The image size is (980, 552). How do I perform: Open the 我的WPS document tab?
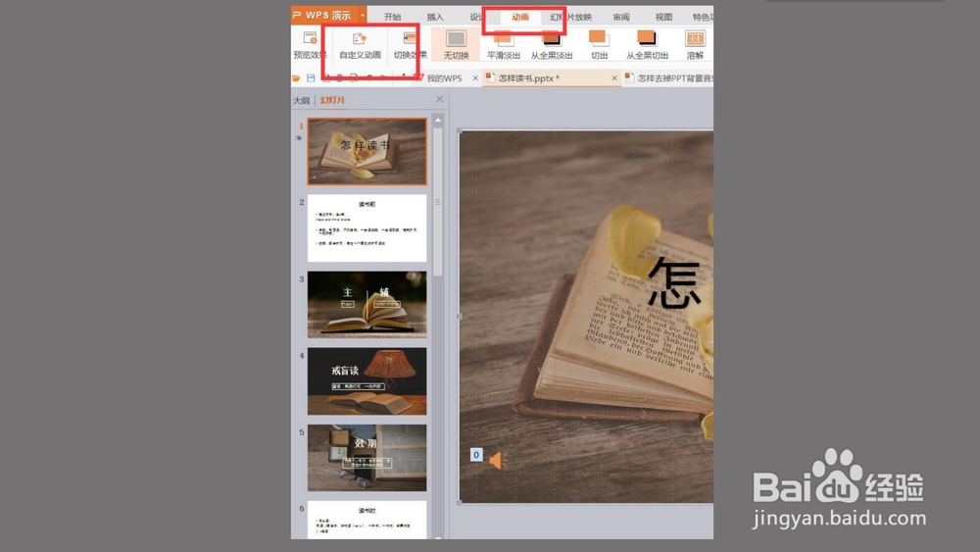[444, 78]
